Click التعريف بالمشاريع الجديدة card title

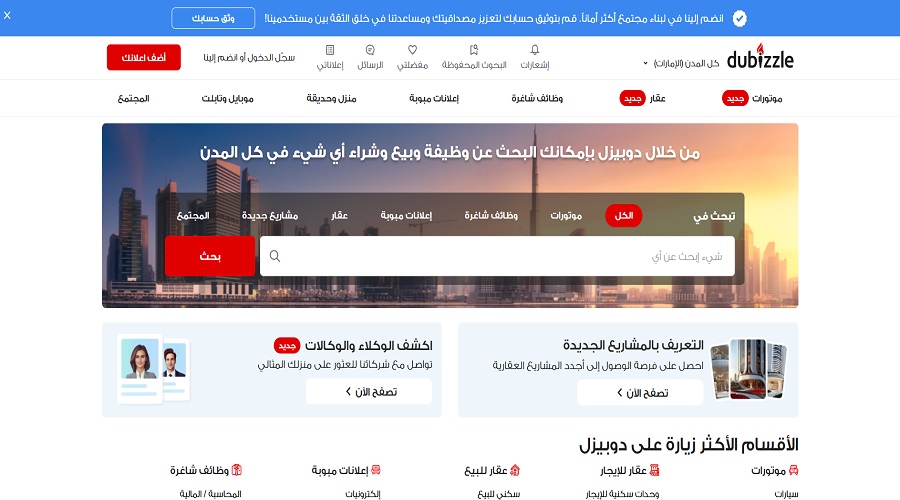point(633,345)
